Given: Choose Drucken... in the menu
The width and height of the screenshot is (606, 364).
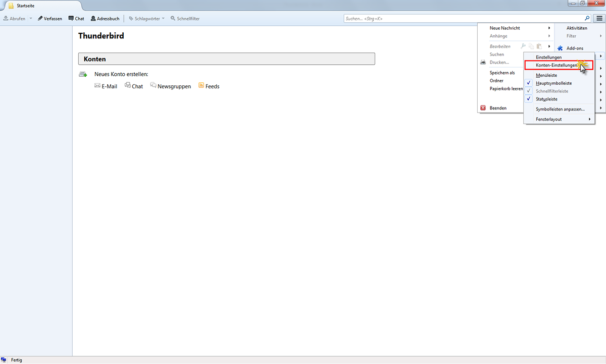Looking at the screenshot, I should [x=499, y=63].
